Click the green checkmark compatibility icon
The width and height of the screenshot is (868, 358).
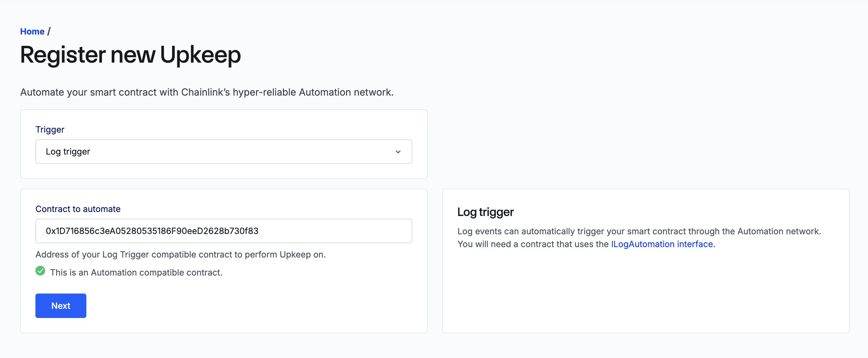(x=40, y=271)
